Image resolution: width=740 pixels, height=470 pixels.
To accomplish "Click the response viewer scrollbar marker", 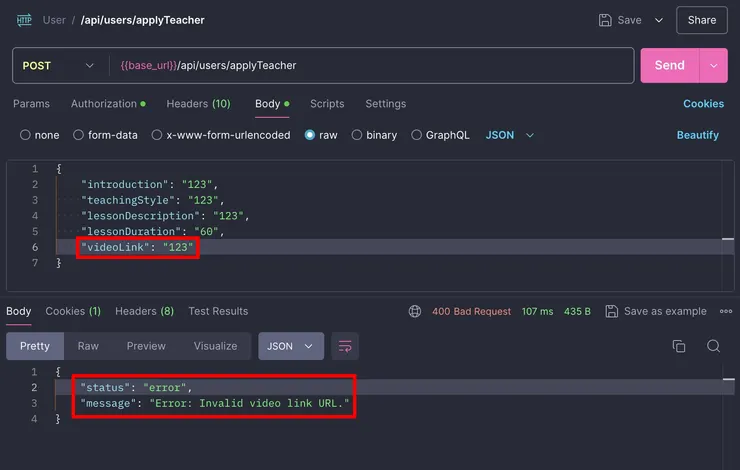I will click(729, 379).
